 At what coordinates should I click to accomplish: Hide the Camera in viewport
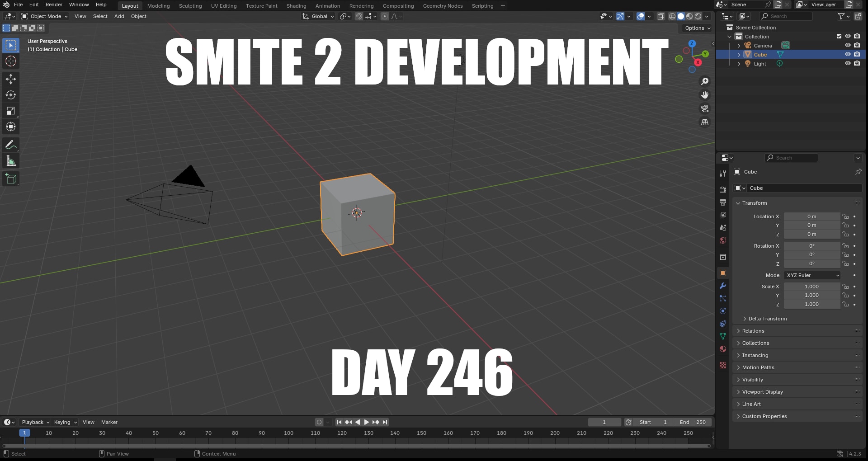pos(848,45)
